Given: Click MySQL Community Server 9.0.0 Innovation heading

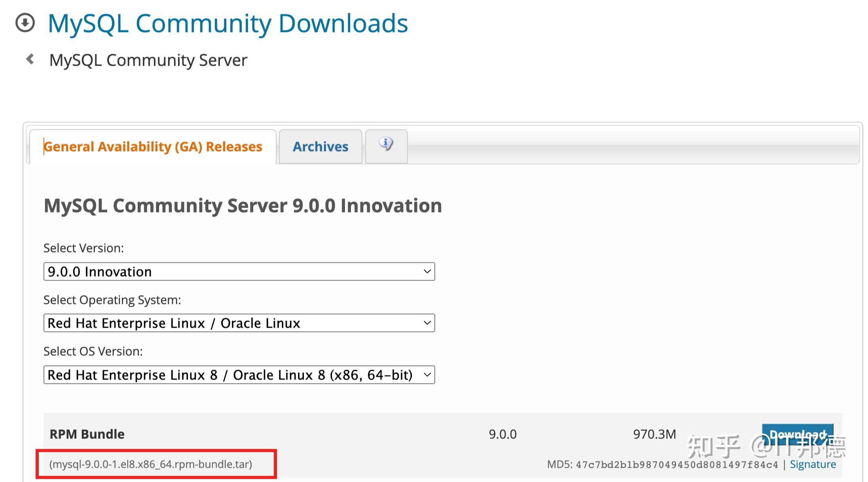Looking at the screenshot, I should point(243,206).
